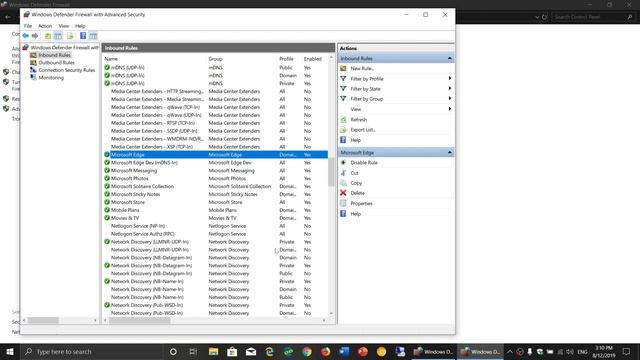This screenshot has height=360, width=640.
Task: Click green check icon of Mobile Plans rule
Action: tap(107, 210)
